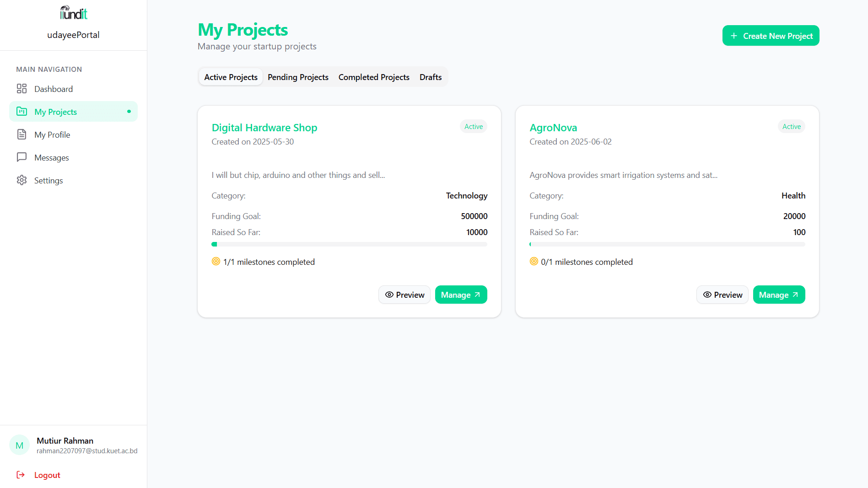This screenshot has height=488, width=868.
Task: Switch to the Pending Projects tab
Action: point(298,77)
